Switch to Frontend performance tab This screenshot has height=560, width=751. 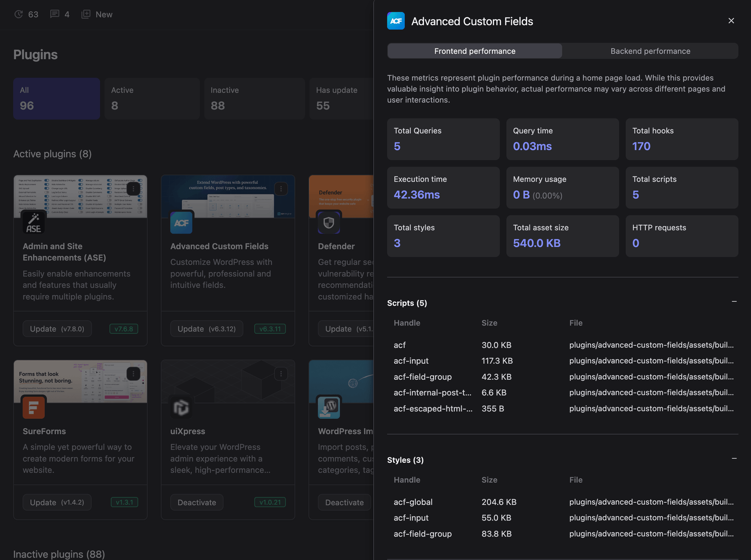tap(475, 51)
